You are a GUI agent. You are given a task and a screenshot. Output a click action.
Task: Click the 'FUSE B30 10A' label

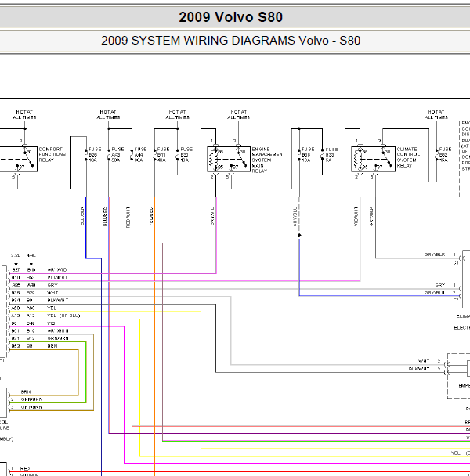[186, 154]
